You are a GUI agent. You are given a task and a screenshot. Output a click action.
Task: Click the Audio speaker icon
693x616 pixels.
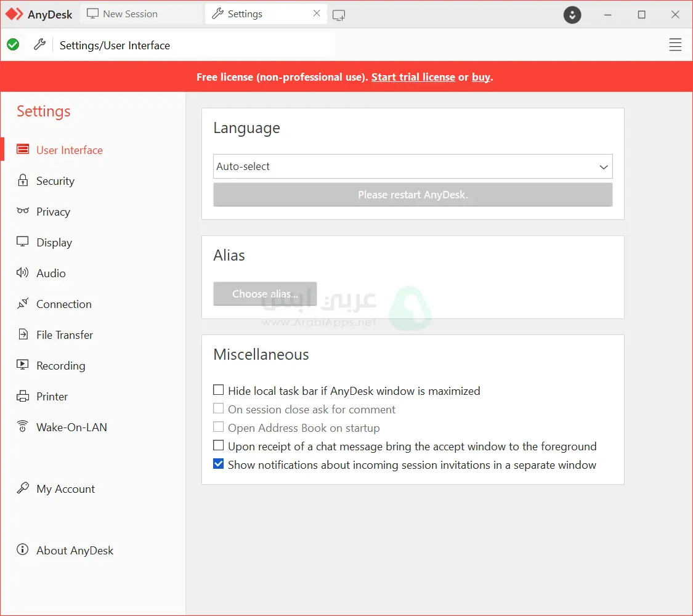23,273
